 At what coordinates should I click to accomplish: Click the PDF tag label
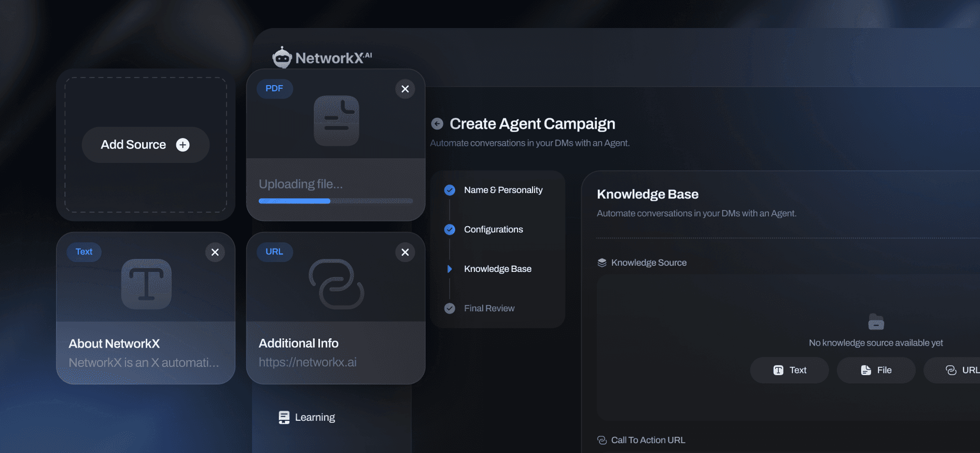(x=274, y=89)
